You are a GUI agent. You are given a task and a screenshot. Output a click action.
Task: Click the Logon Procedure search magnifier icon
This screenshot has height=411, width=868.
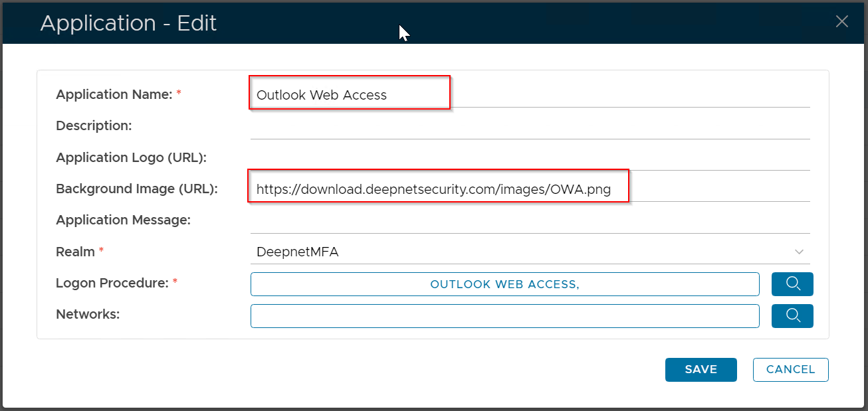[792, 284]
